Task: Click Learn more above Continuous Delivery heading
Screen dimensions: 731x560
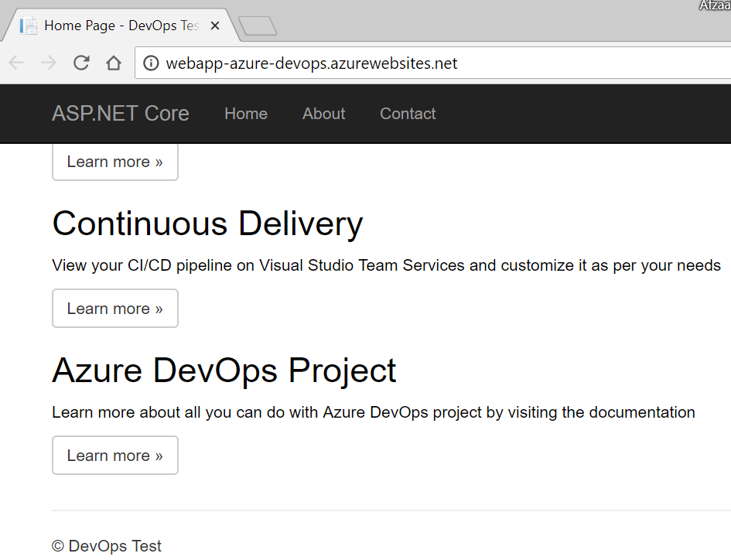Action: [115, 162]
